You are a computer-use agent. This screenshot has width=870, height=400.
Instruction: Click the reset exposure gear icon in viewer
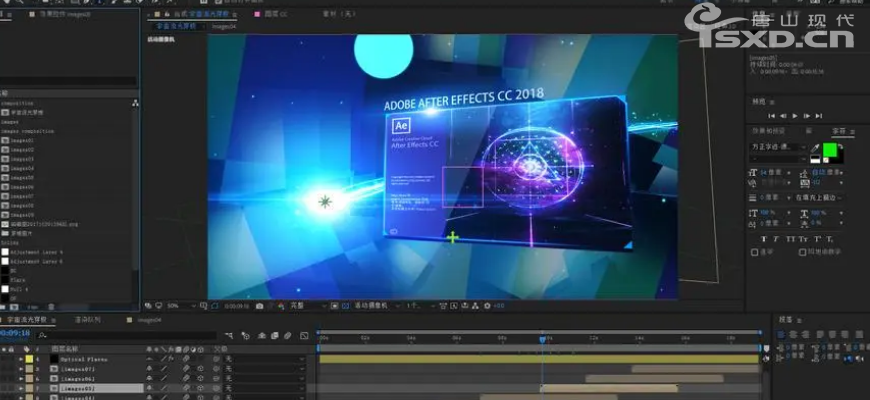[x=488, y=306]
